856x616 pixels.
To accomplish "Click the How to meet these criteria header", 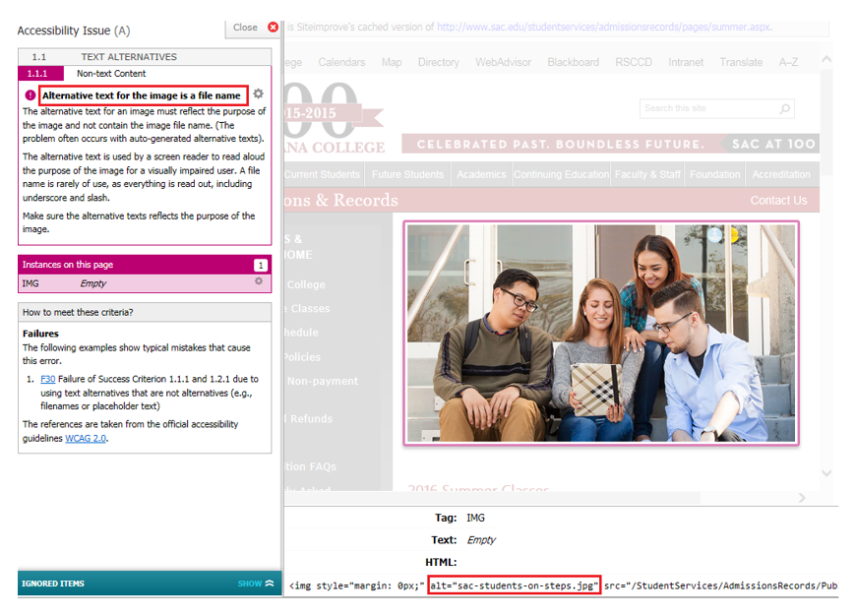I will [145, 312].
